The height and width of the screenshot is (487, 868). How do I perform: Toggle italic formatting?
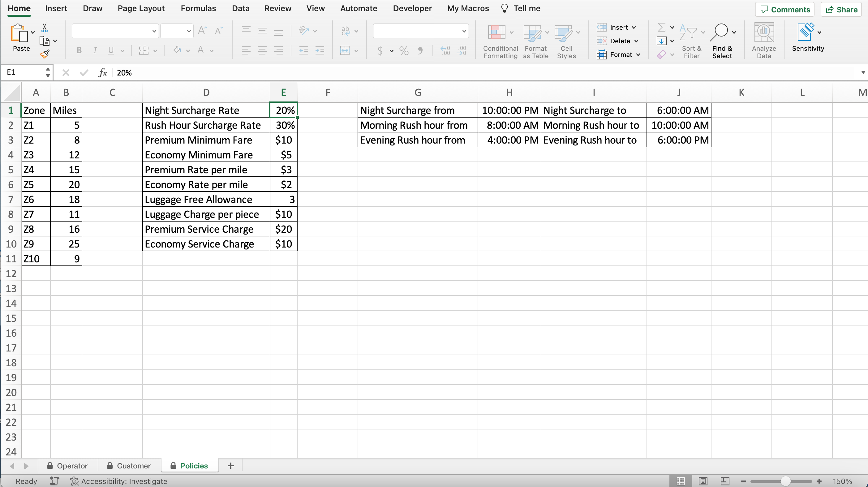click(x=95, y=50)
